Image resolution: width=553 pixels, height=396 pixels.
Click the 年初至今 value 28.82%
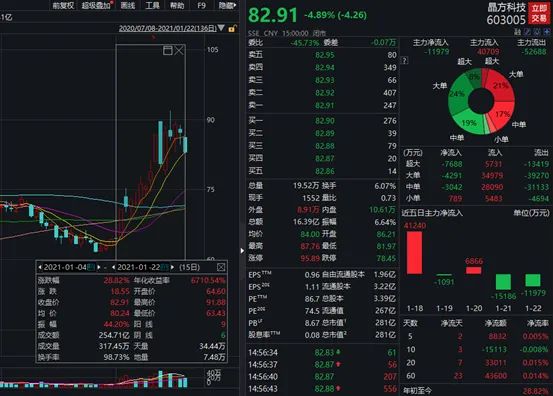535,391
